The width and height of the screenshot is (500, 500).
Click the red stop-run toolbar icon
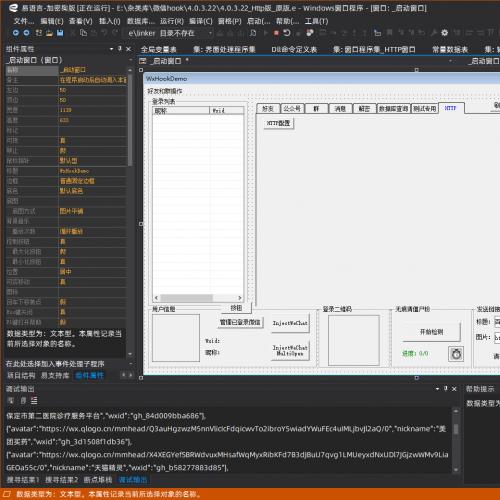(276, 33)
